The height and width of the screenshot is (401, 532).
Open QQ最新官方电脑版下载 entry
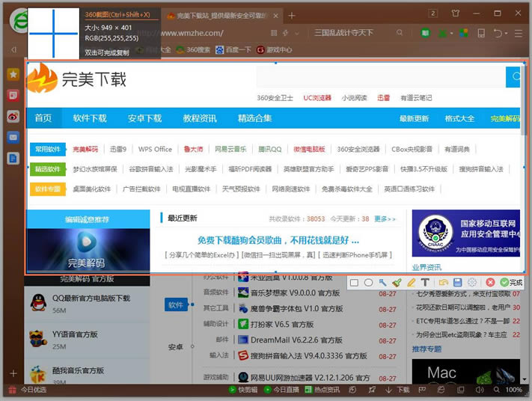pos(91,298)
